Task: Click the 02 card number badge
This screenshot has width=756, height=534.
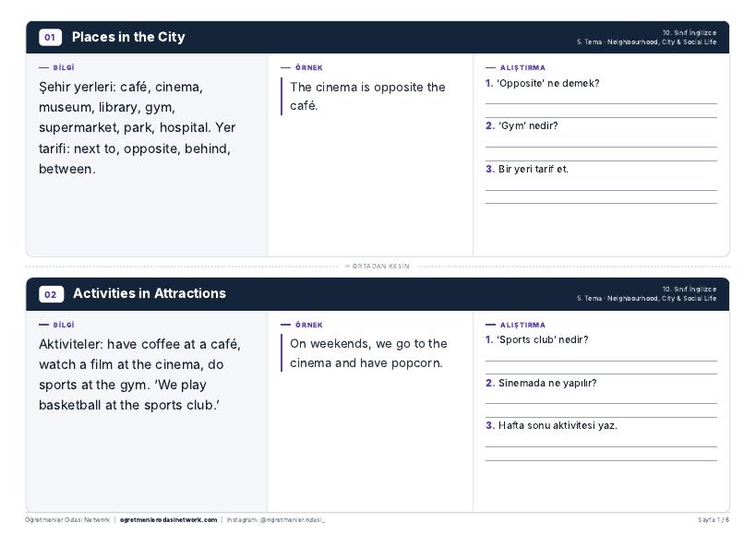Action: tap(50, 294)
